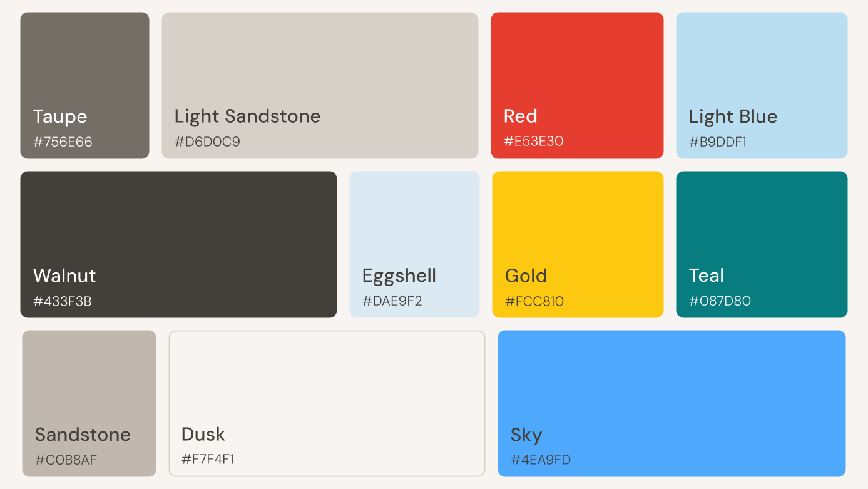Click the #4EA9FD hex code
This screenshot has height=489, width=868.
pyautogui.click(x=540, y=460)
